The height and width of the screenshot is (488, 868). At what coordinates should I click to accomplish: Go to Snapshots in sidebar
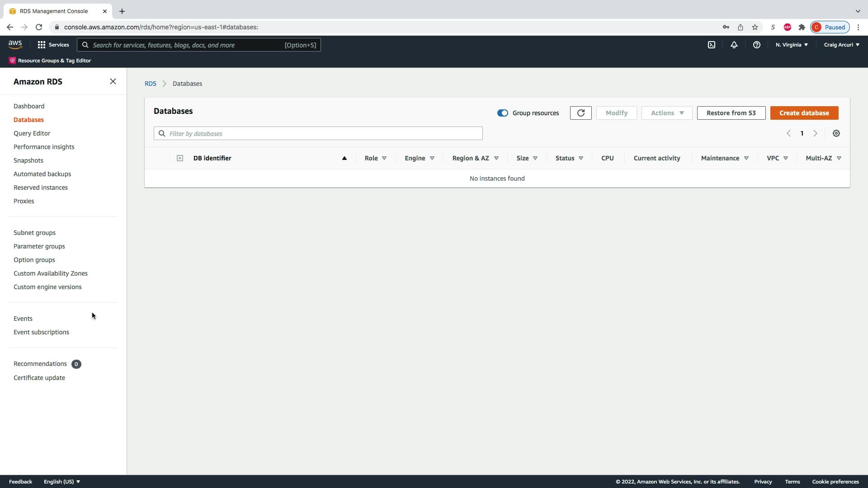[28, 160]
